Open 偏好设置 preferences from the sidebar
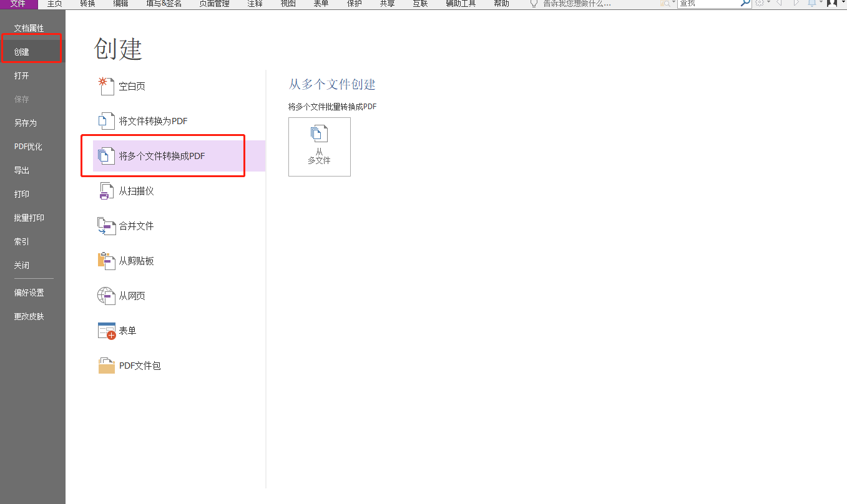The height and width of the screenshot is (504, 847). [27, 292]
